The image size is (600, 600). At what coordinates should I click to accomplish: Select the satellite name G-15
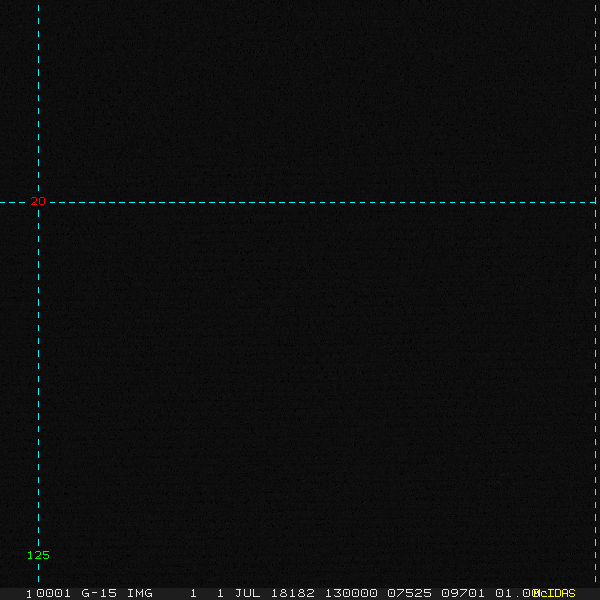point(99,593)
